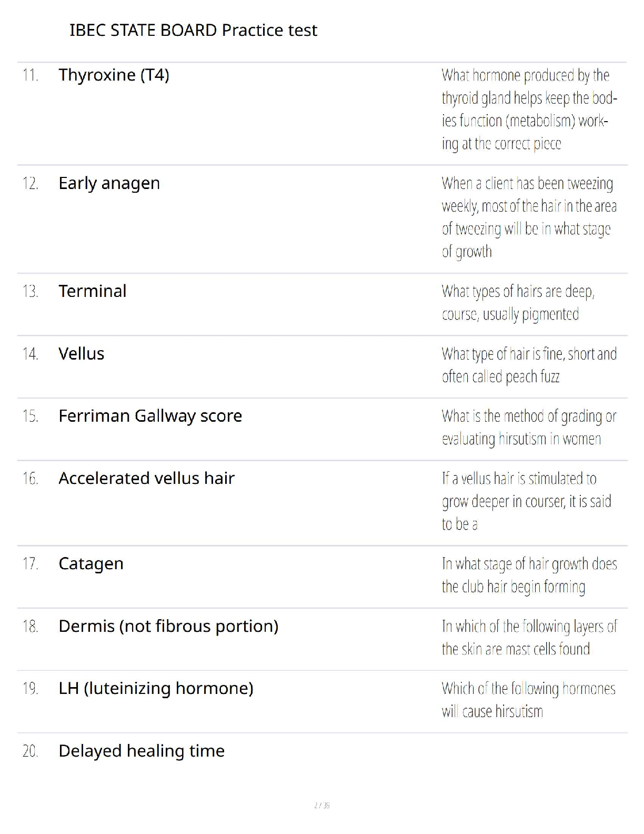Click the row number 11 label

coord(30,75)
